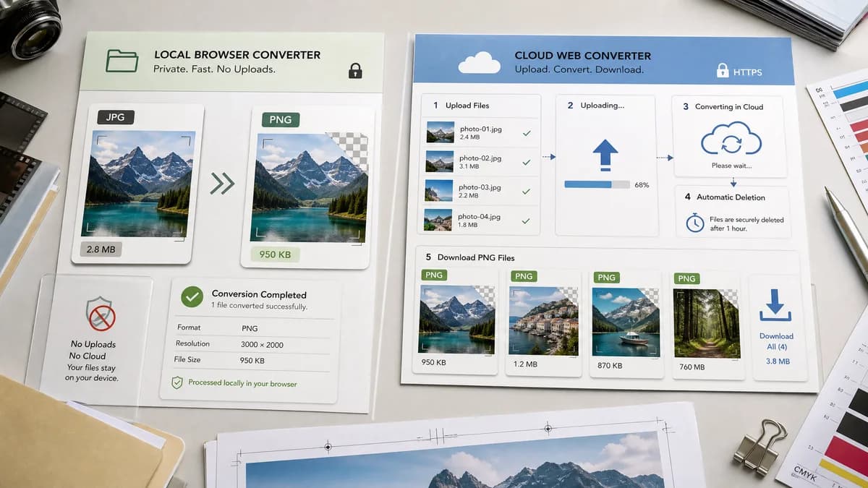
Task: Click the Download All arrow icon
Action: click(x=775, y=306)
